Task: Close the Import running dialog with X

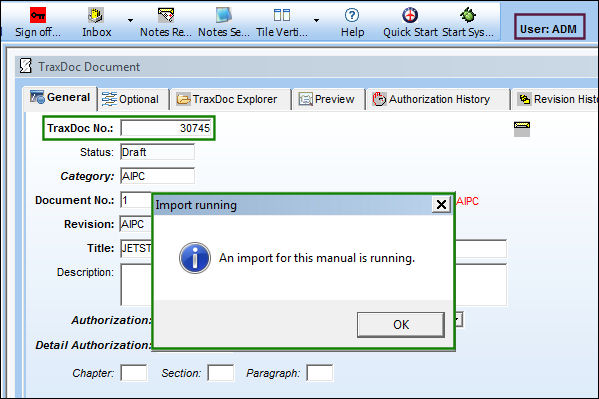Action: 441,204
